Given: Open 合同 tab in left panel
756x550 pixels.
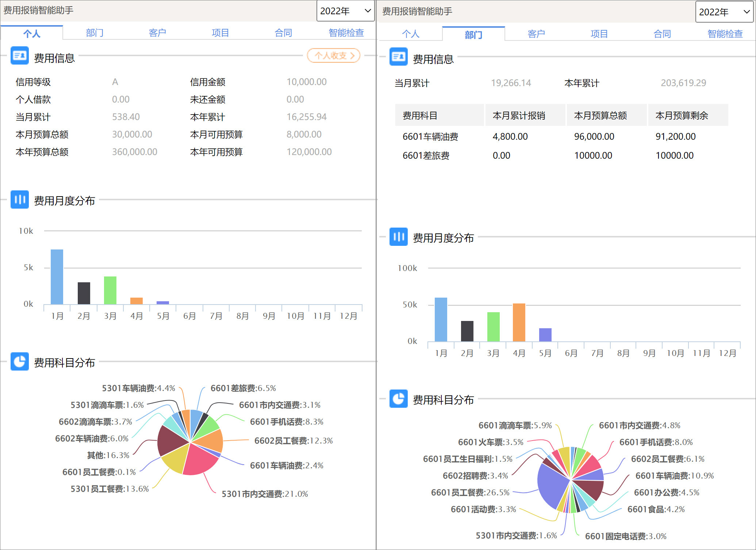Looking at the screenshot, I should (283, 33).
